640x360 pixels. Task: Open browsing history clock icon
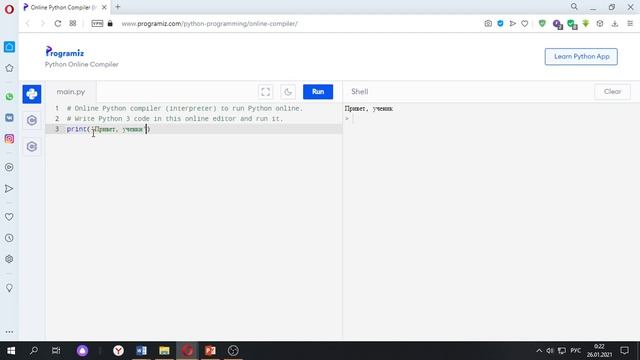tap(9, 238)
